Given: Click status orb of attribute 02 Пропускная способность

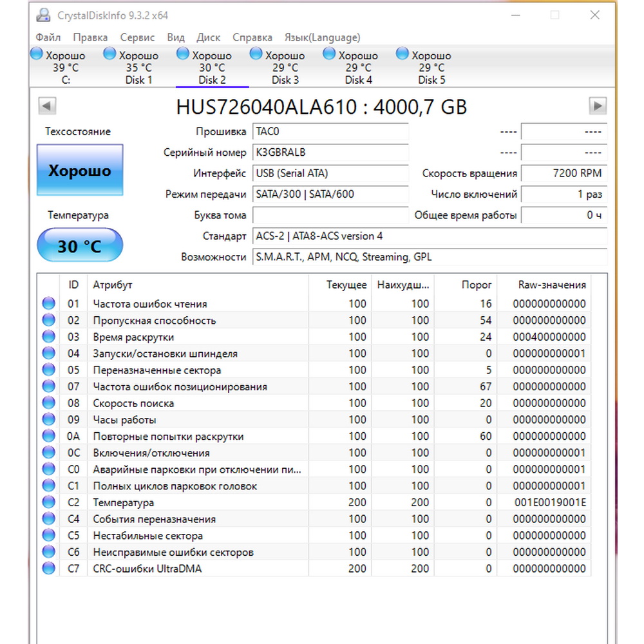Looking at the screenshot, I should (x=48, y=320).
